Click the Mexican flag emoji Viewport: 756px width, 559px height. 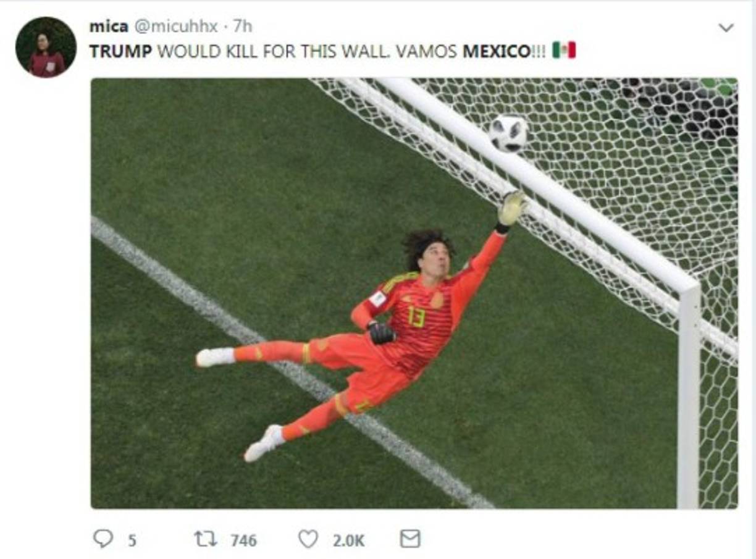[564, 51]
